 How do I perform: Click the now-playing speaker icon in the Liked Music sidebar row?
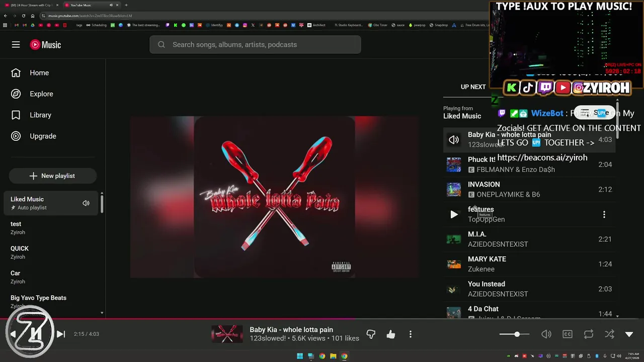[86, 203]
